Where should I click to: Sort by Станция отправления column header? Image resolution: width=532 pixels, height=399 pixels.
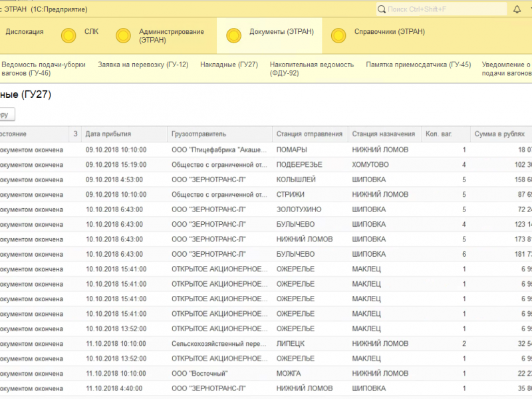[x=310, y=134]
